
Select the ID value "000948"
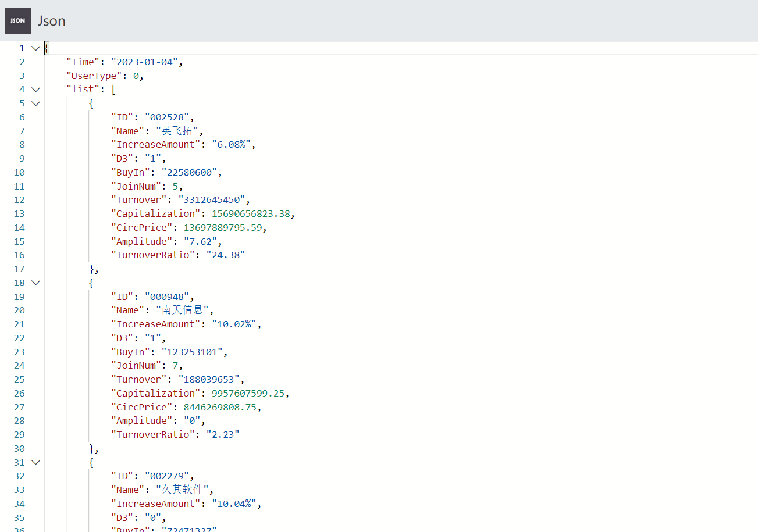(168, 297)
